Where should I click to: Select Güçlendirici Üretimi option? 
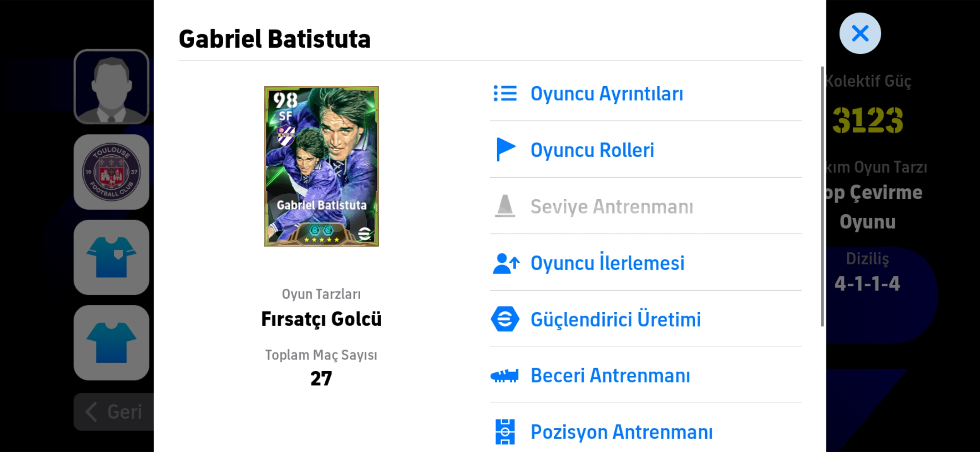[616, 319]
